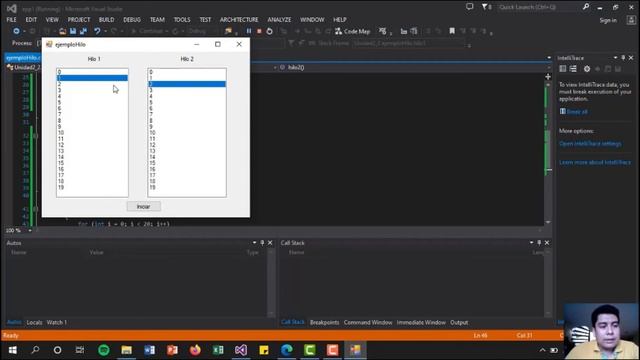Image resolution: width=640 pixels, height=360 pixels.
Task: Click the Code Map toolbar button
Action: [x=353, y=31]
